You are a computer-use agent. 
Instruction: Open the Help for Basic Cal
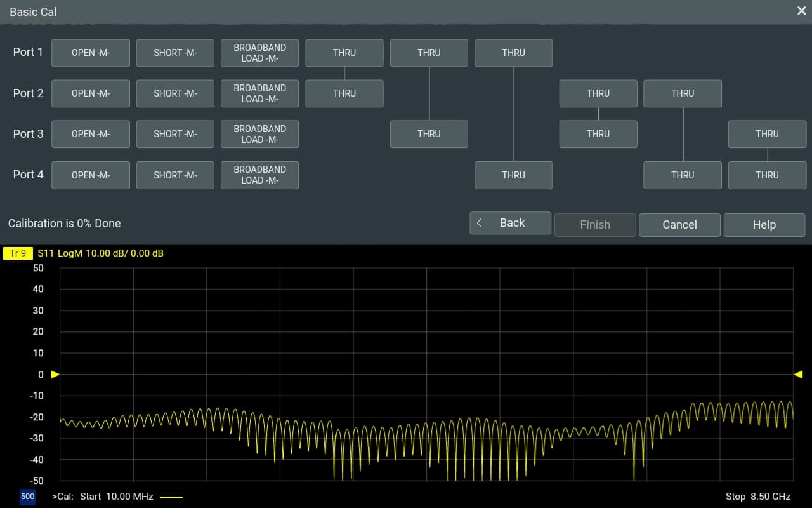click(x=764, y=225)
